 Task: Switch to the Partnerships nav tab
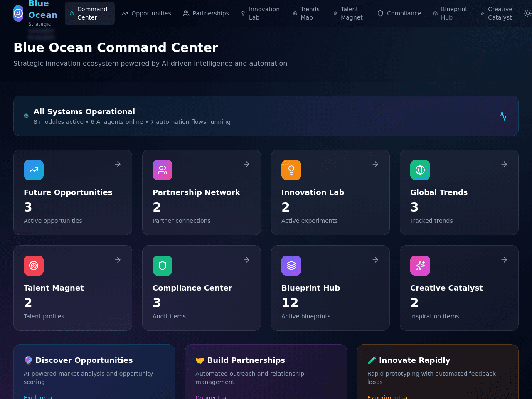coord(206,13)
